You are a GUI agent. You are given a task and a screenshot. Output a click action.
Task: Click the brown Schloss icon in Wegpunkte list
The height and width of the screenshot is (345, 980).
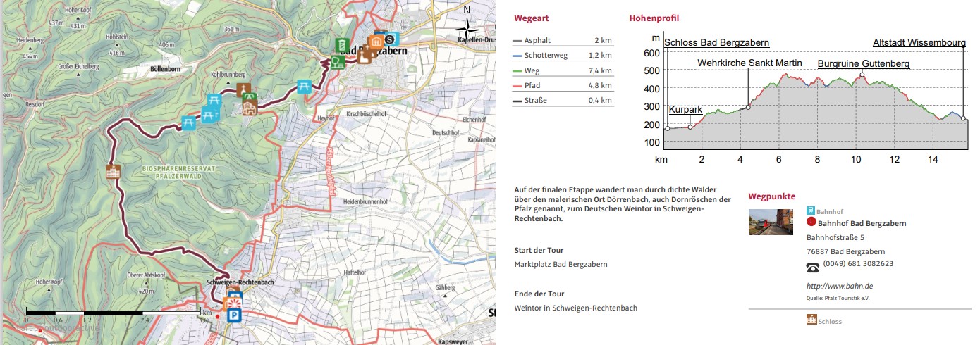811,320
